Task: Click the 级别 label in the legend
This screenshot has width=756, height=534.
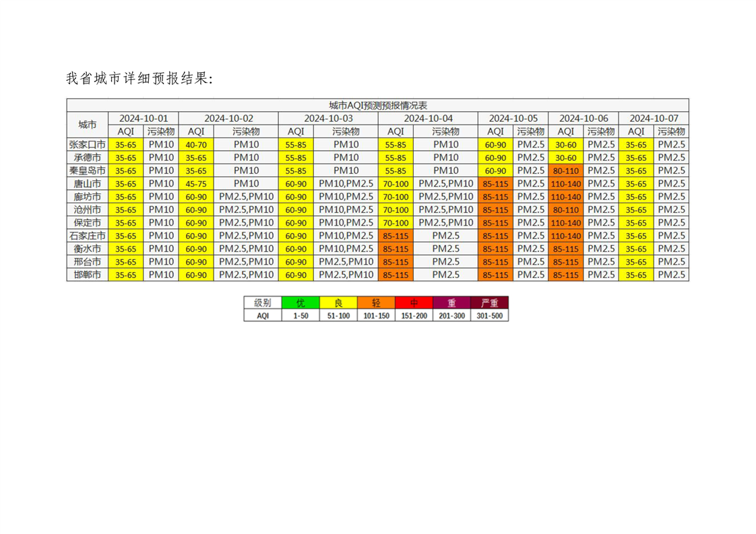Action: click(263, 303)
